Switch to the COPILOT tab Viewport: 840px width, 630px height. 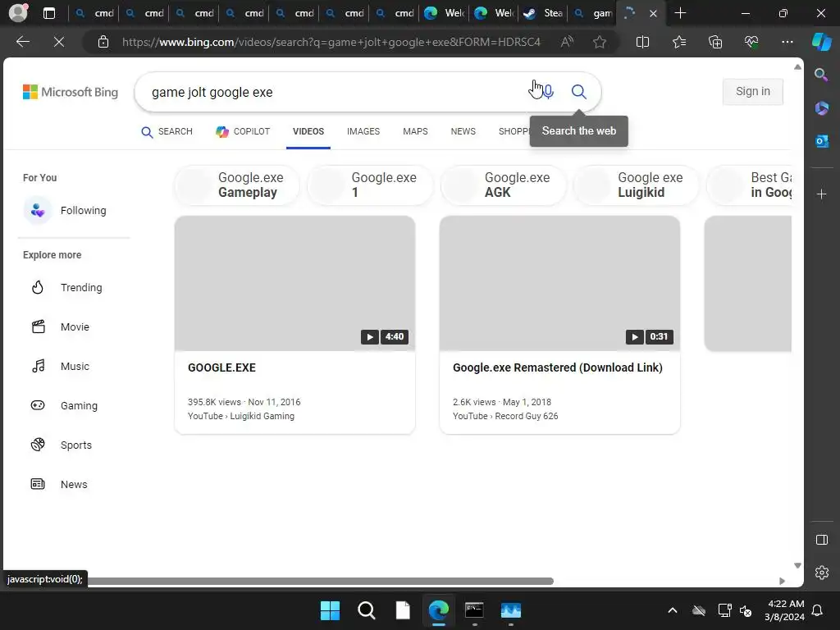[x=243, y=131]
